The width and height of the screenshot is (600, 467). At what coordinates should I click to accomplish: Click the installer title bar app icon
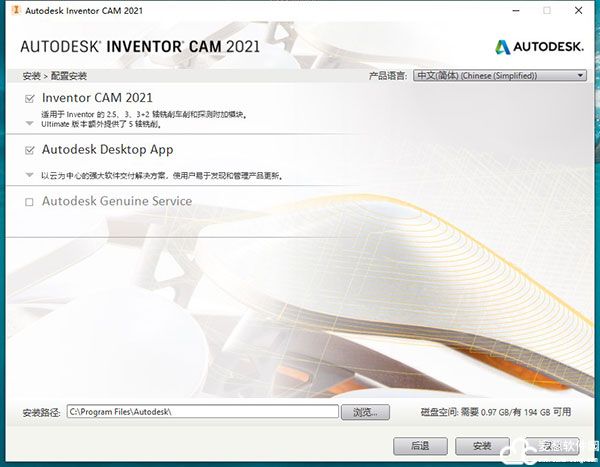(16, 10)
